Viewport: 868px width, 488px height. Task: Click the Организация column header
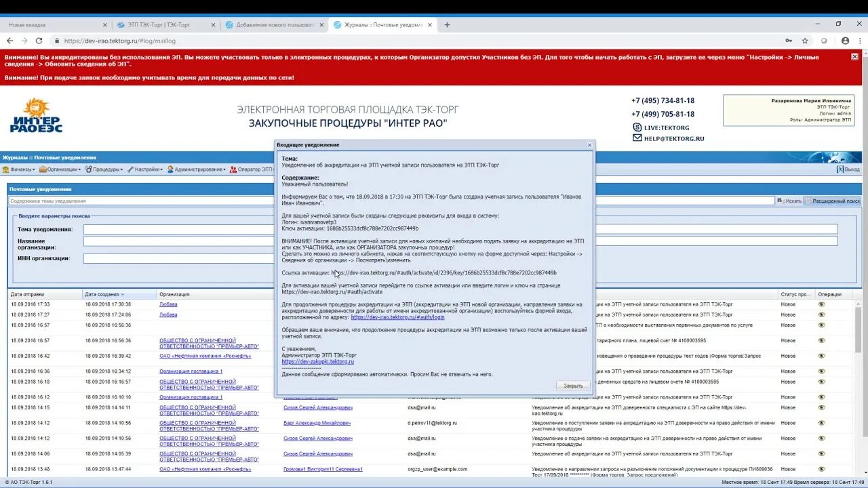coord(216,294)
